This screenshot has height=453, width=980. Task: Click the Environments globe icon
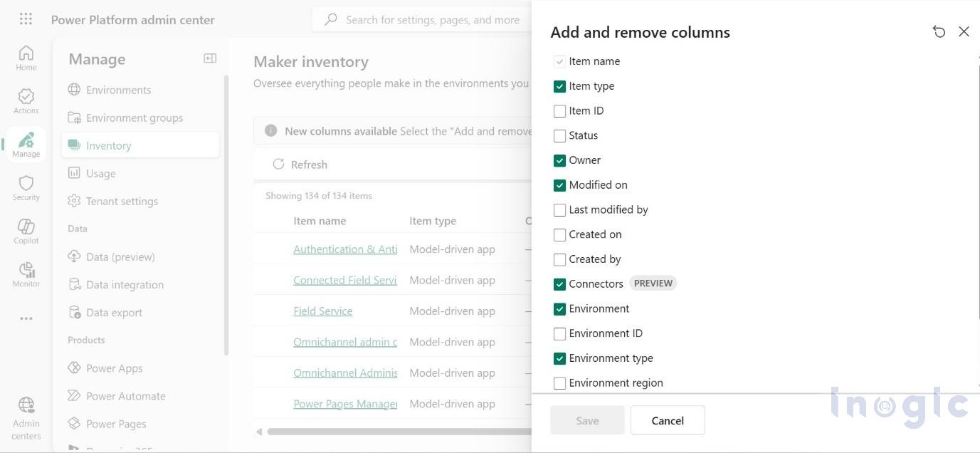pyautogui.click(x=74, y=90)
